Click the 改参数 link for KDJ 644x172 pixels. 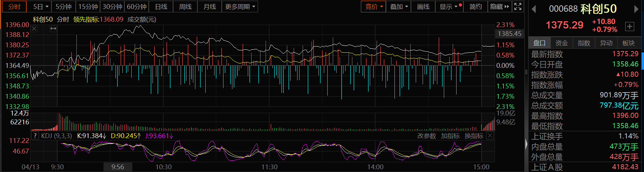[x=426, y=136]
